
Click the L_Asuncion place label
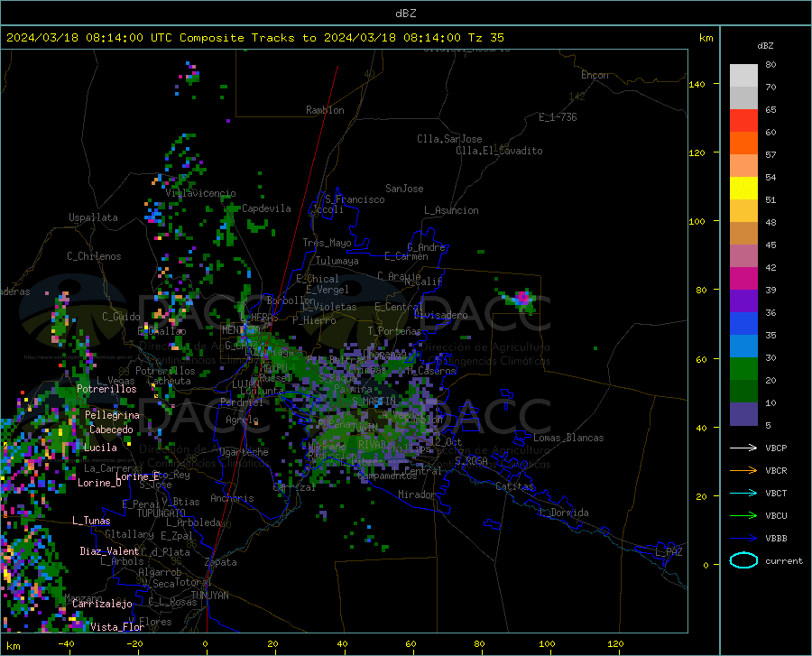click(x=451, y=210)
